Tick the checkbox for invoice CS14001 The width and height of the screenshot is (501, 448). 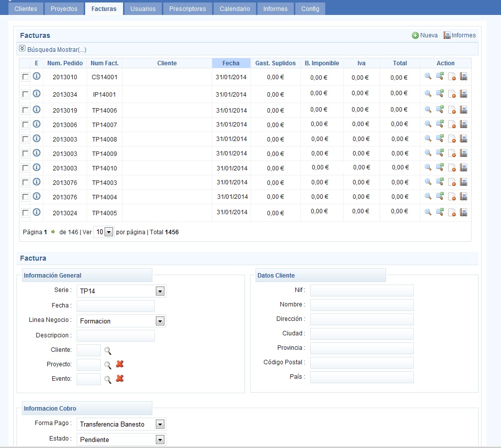(25, 77)
